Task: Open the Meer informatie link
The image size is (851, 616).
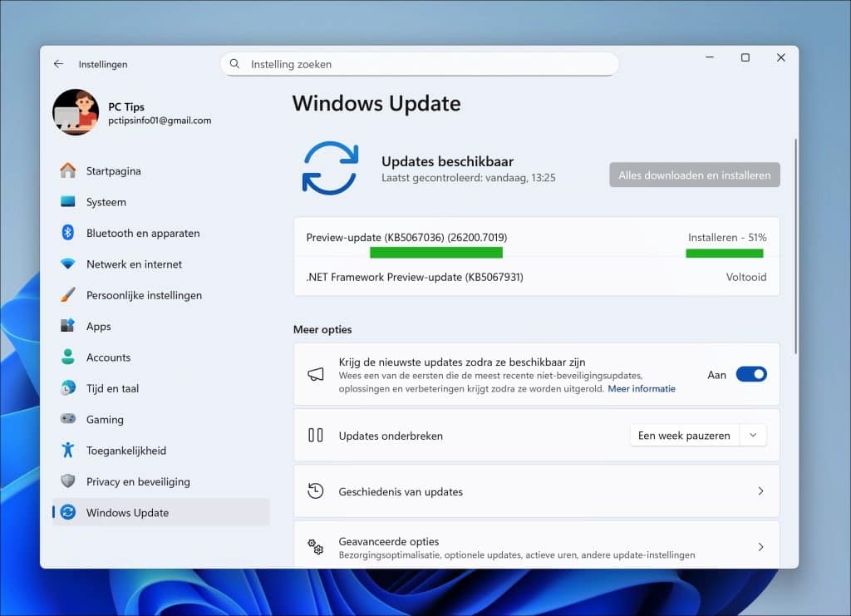Action: point(641,389)
